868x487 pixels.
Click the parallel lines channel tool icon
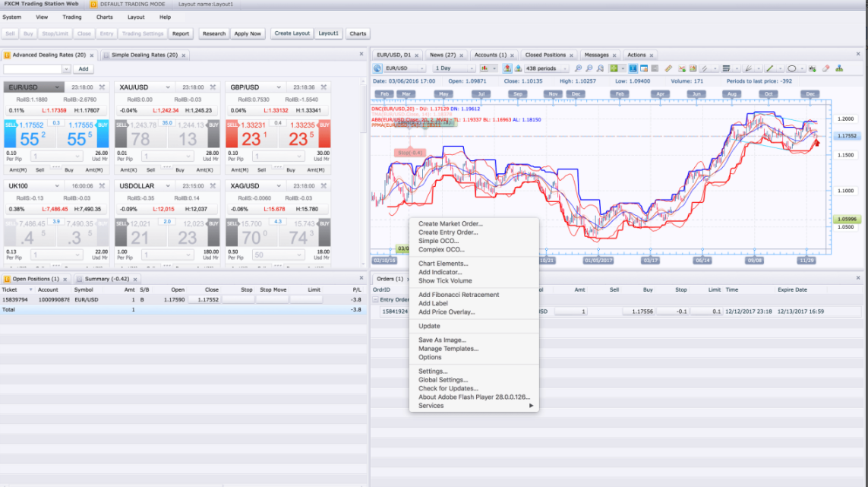coord(704,68)
